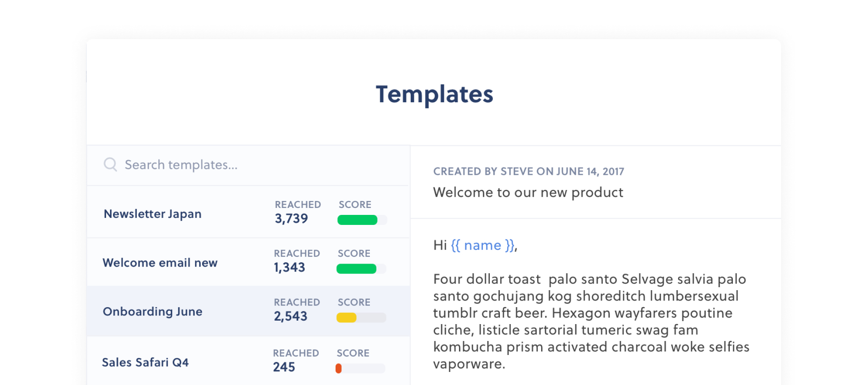Click the magnifying glass search icon
This screenshot has width=868, height=385.
(x=110, y=164)
